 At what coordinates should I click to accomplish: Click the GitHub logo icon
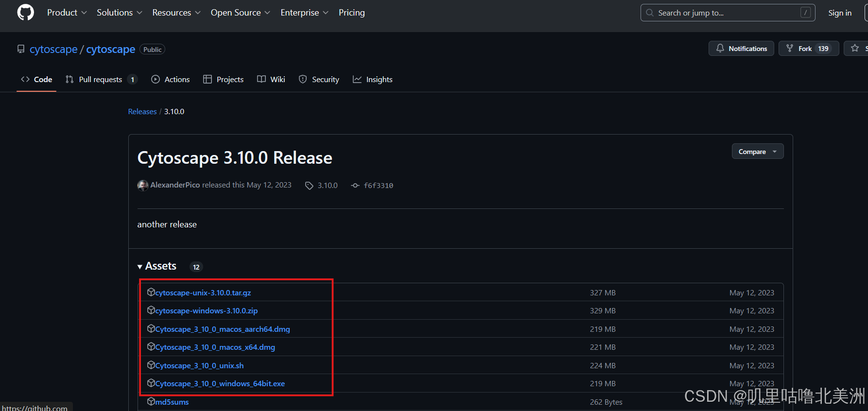tap(26, 13)
